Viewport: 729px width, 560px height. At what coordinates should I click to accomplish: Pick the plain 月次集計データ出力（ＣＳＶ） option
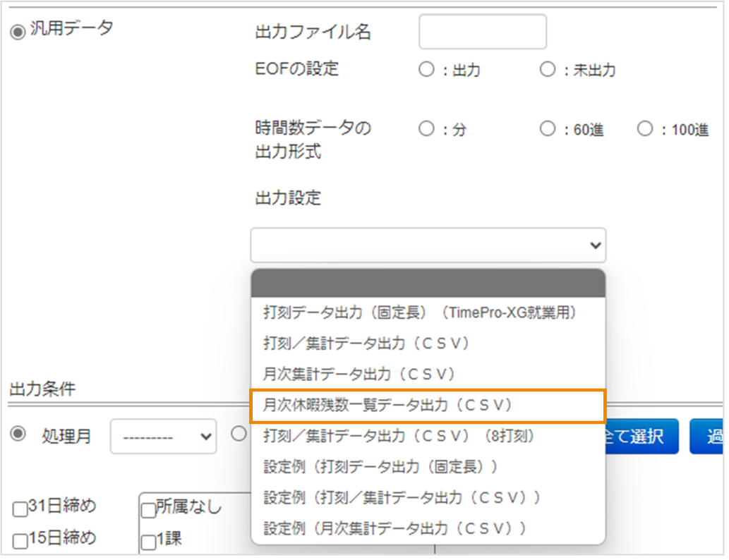click(360, 374)
